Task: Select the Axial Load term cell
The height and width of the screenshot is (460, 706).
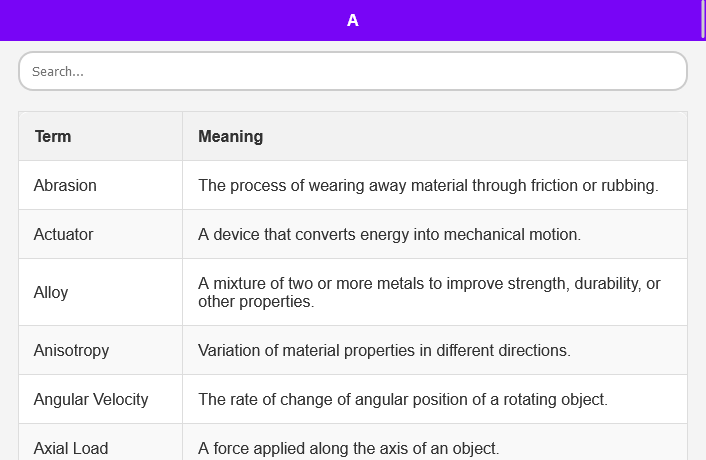Action: point(71,448)
